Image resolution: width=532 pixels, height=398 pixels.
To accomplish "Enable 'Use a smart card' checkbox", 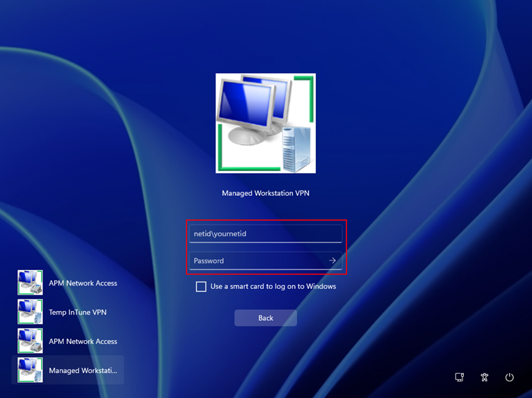I will tap(201, 286).
